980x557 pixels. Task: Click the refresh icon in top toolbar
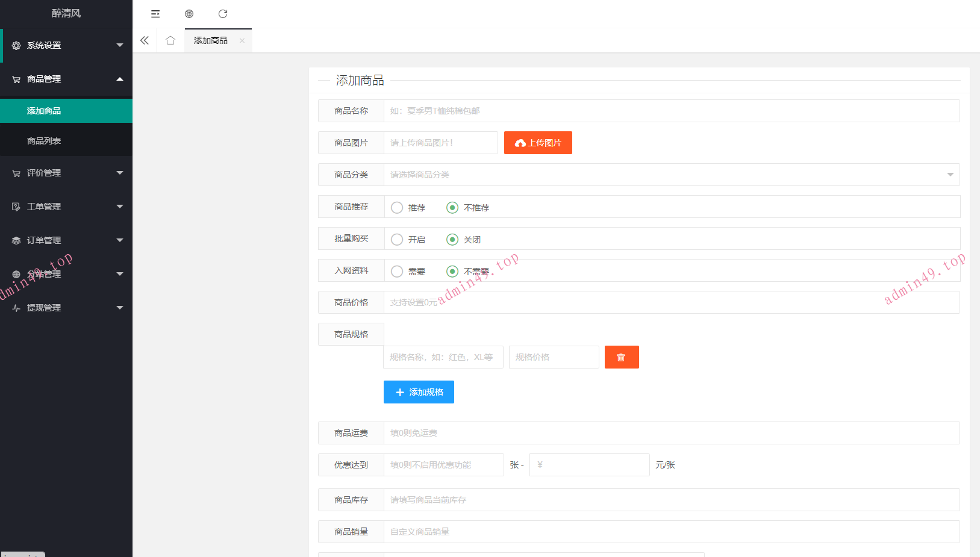pyautogui.click(x=223, y=14)
